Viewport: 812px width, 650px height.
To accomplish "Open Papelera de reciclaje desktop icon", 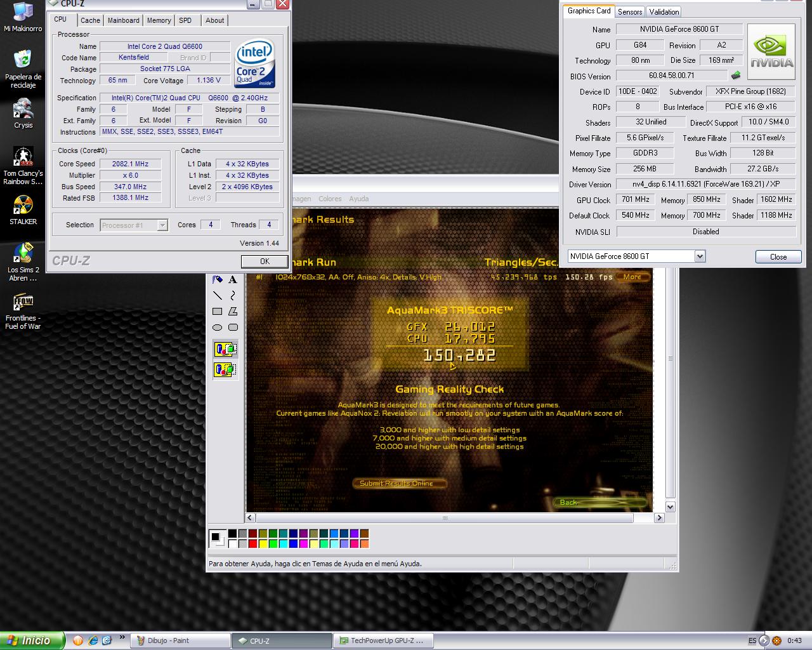I will [23, 69].
